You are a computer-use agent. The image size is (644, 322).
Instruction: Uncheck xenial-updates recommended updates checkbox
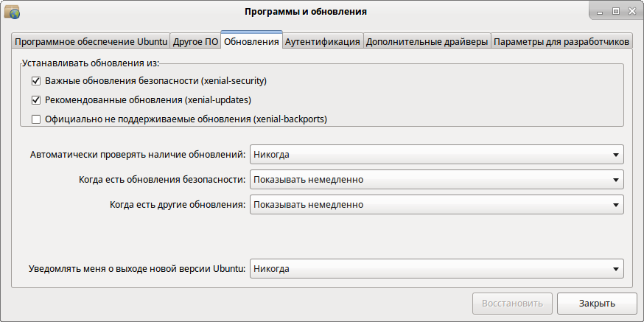(36, 100)
